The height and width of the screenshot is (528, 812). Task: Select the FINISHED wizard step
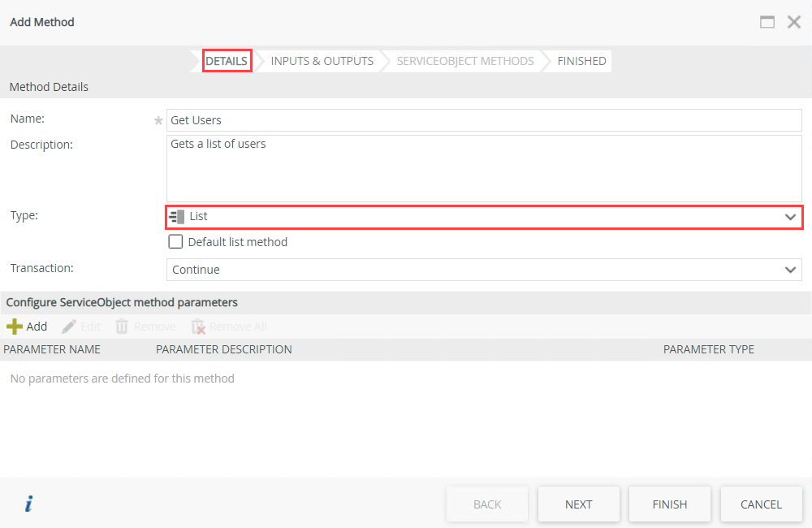pyautogui.click(x=581, y=60)
